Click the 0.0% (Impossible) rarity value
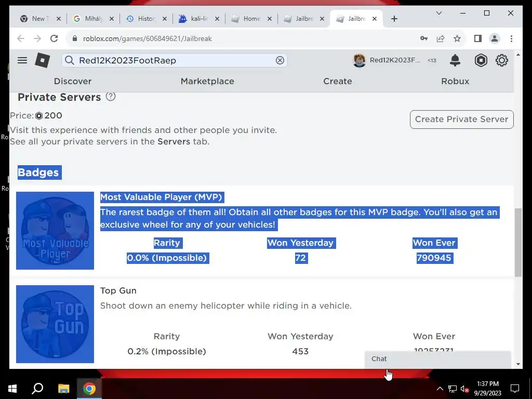This screenshot has width=532, height=399. click(x=167, y=258)
